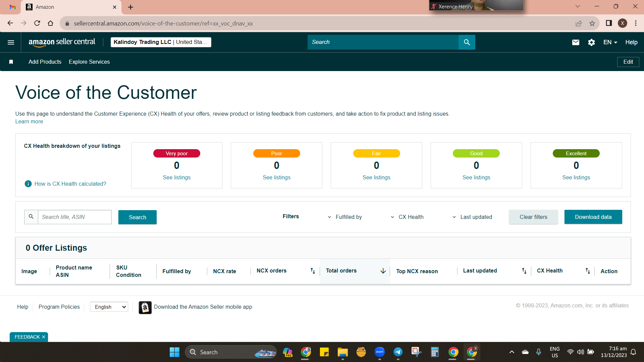Open the settings gear icon
This screenshot has height=362, width=644.
591,42
